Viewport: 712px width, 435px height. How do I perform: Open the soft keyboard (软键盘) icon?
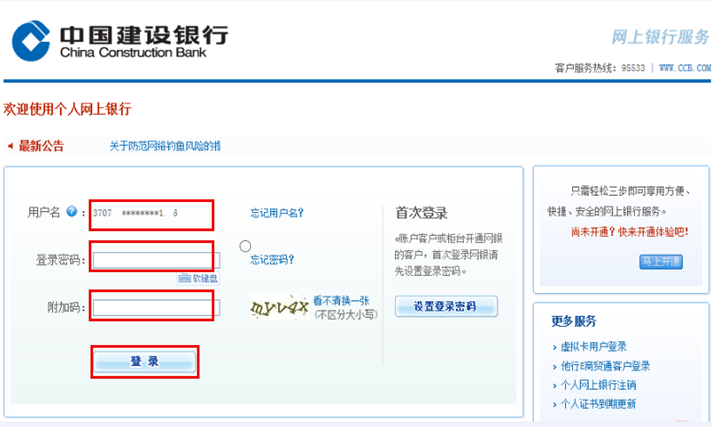pos(198,278)
